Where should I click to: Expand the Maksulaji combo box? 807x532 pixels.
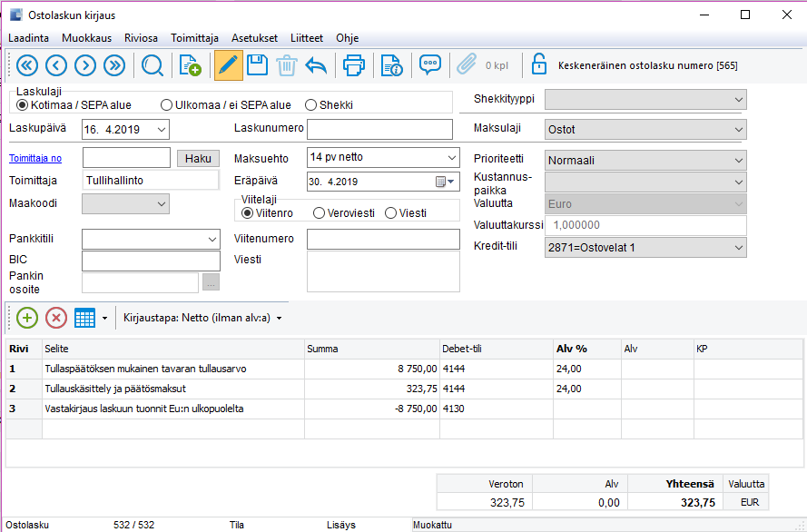click(736, 130)
